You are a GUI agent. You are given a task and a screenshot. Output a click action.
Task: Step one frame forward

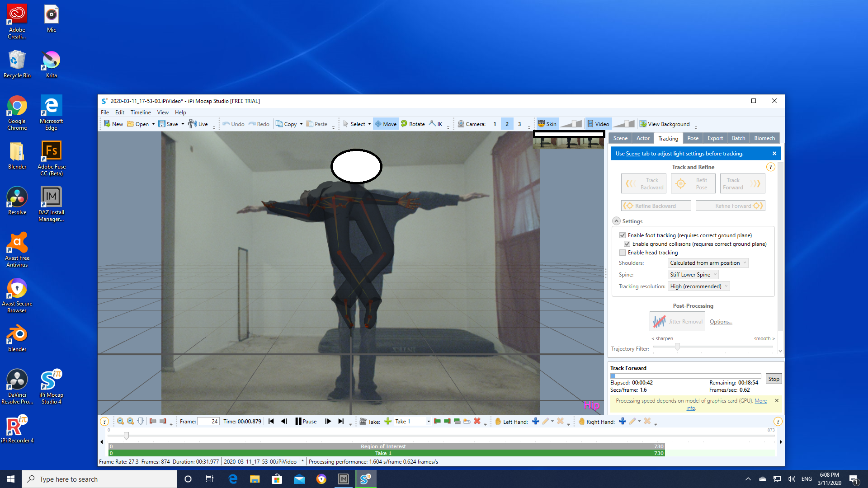click(x=328, y=421)
